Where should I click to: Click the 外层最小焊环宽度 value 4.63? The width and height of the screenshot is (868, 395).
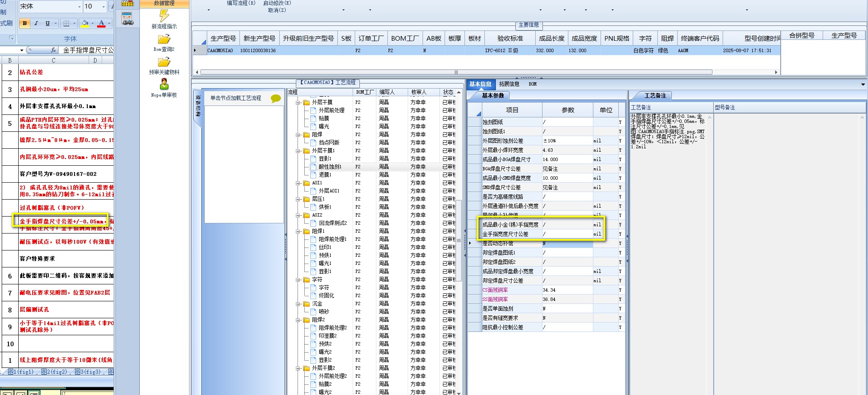coord(568,150)
